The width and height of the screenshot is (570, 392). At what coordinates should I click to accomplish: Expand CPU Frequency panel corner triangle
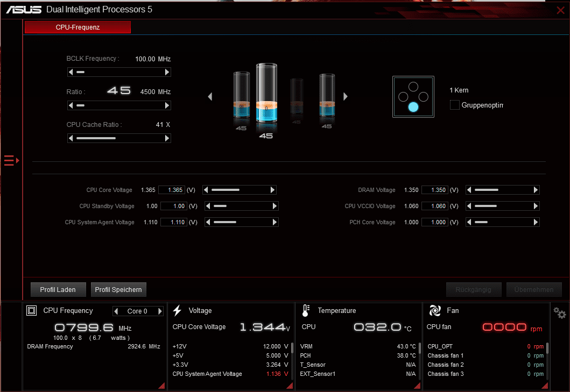pos(162,386)
